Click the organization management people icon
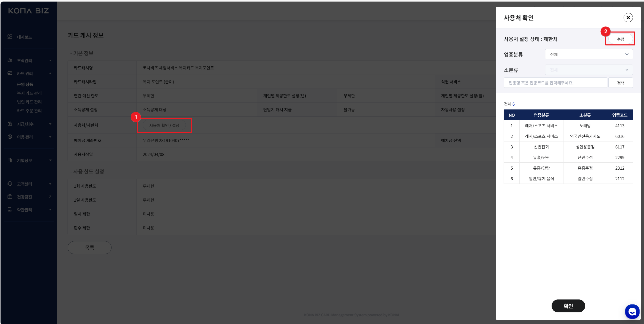 click(x=10, y=60)
